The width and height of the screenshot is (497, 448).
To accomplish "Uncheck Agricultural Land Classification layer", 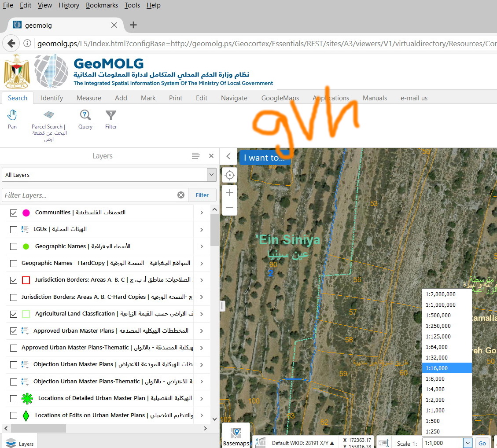I will (x=14, y=314).
